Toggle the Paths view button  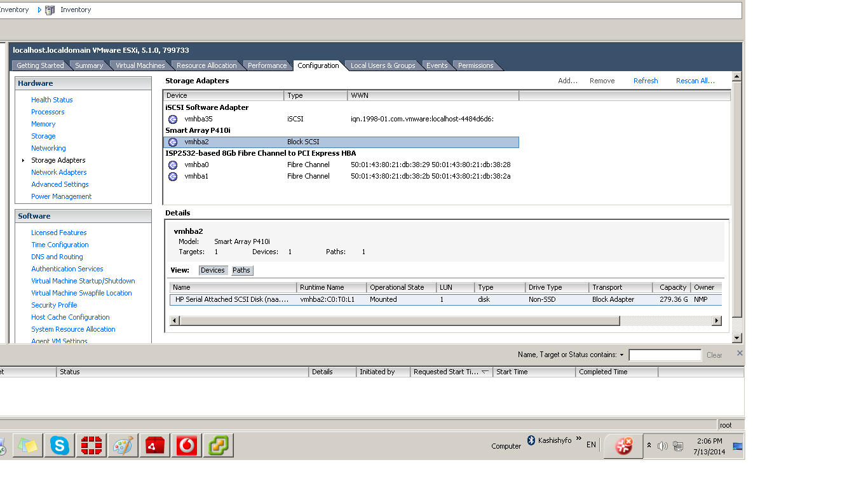(241, 270)
